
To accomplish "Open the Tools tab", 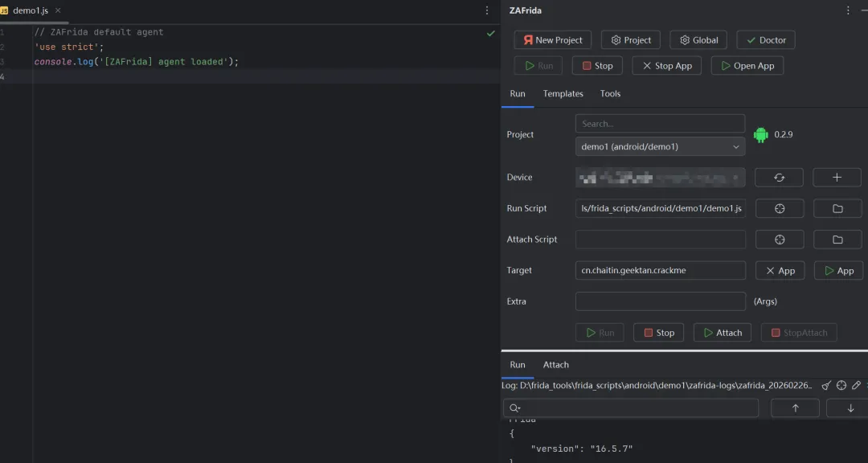I will point(610,94).
